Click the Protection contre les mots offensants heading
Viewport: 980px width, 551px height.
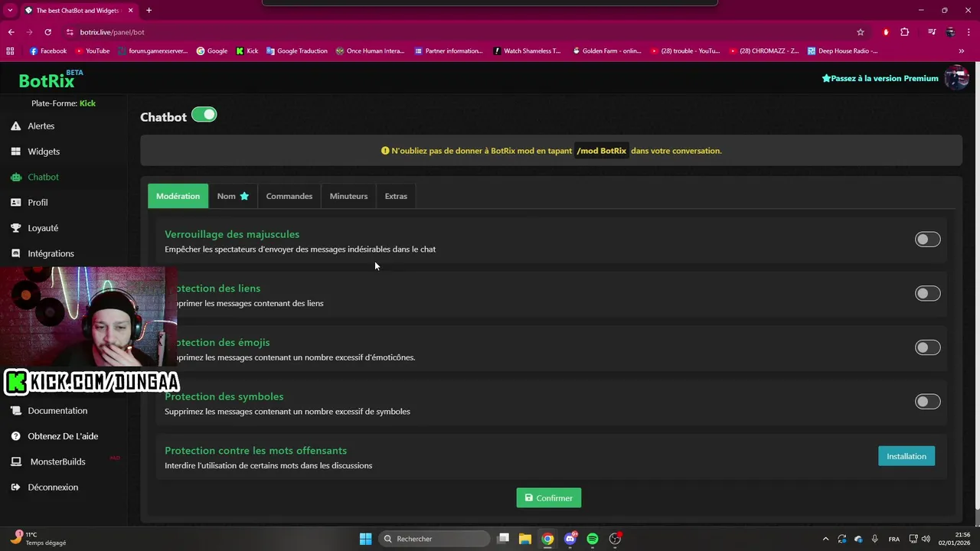256,451
